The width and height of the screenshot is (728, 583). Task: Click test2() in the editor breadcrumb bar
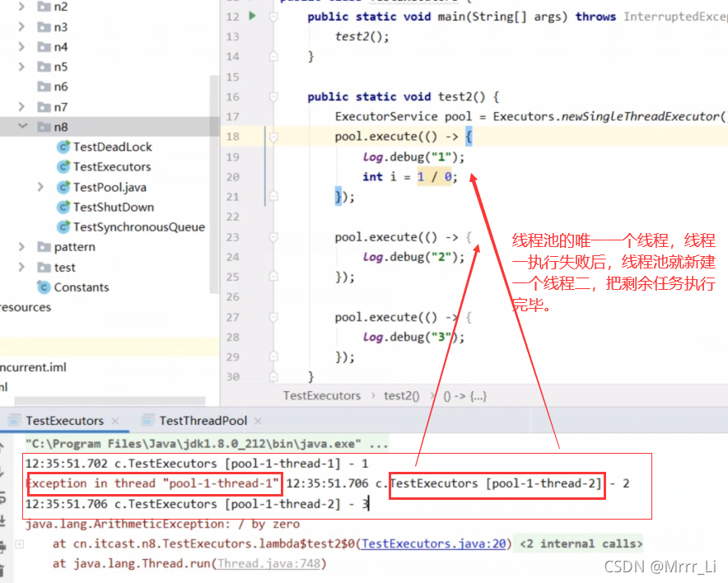[401, 395]
